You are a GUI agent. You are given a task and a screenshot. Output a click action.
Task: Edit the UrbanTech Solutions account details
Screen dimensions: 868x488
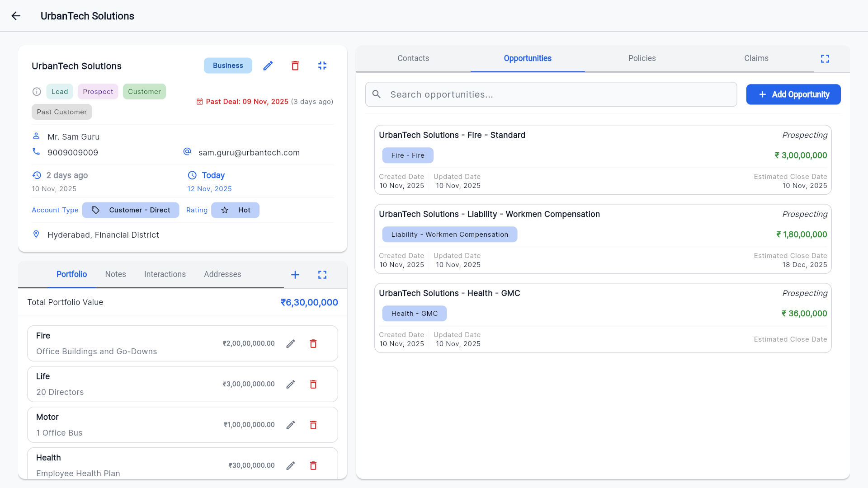click(x=268, y=66)
